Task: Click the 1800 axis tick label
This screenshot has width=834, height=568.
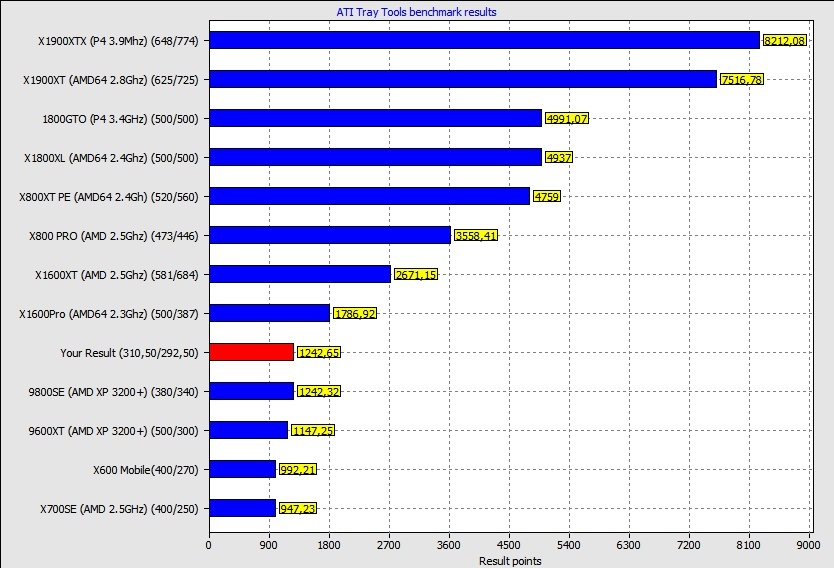Action: pos(329,545)
